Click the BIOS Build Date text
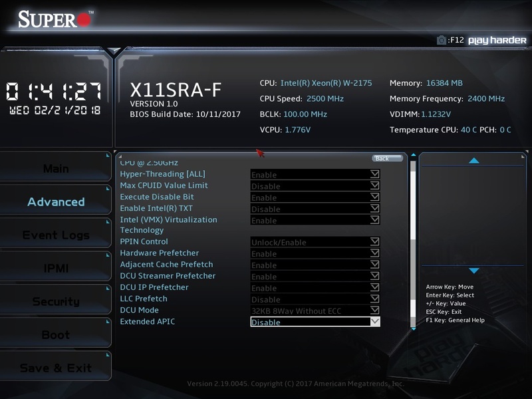532x399 pixels. click(186, 114)
